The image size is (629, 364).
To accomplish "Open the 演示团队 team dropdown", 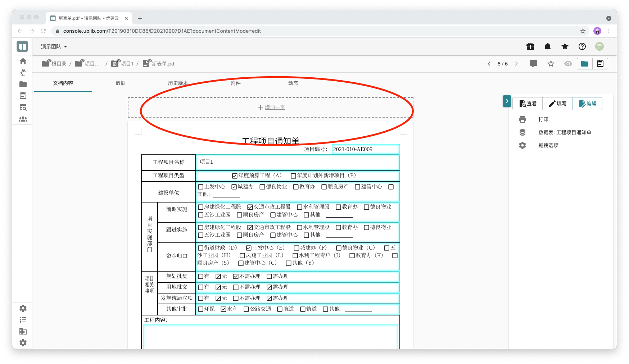I will click(x=54, y=46).
